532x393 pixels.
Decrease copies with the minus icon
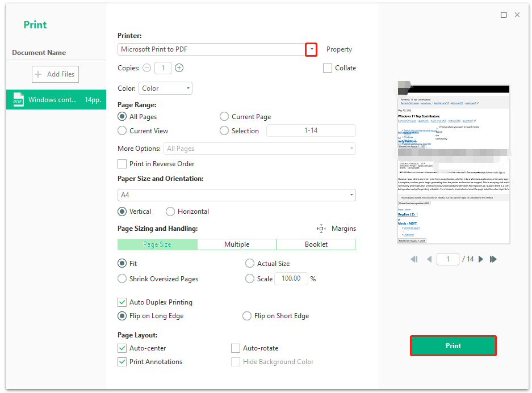click(x=146, y=68)
